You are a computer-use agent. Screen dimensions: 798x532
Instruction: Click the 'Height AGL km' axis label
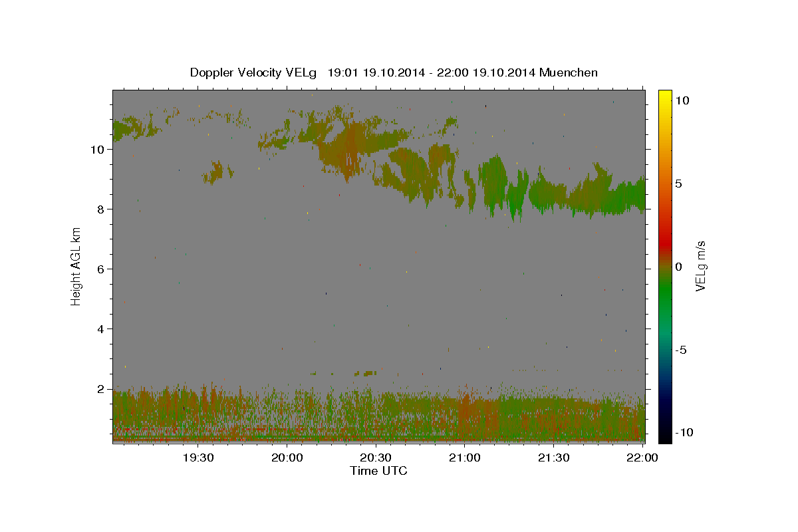(x=76, y=266)
